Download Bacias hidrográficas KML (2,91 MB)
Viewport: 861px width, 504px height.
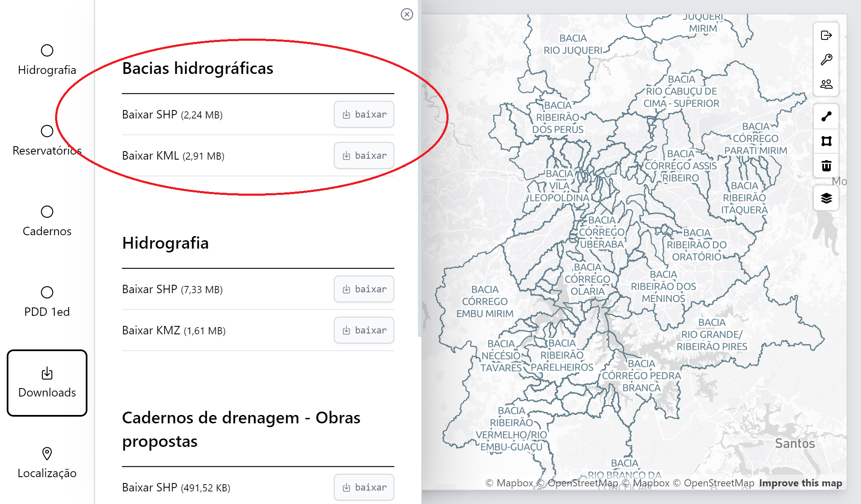coord(364,155)
